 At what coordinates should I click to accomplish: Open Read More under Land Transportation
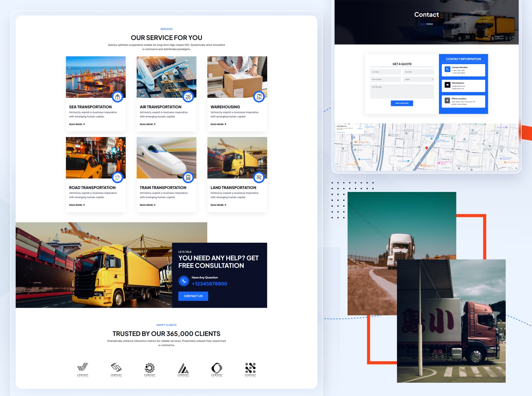click(218, 205)
